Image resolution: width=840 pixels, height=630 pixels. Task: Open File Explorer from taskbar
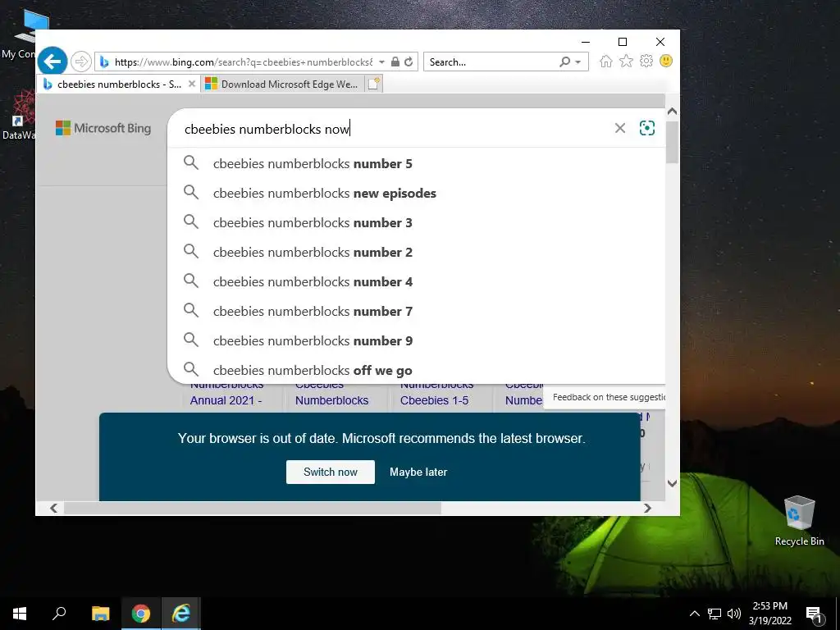coord(101,614)
